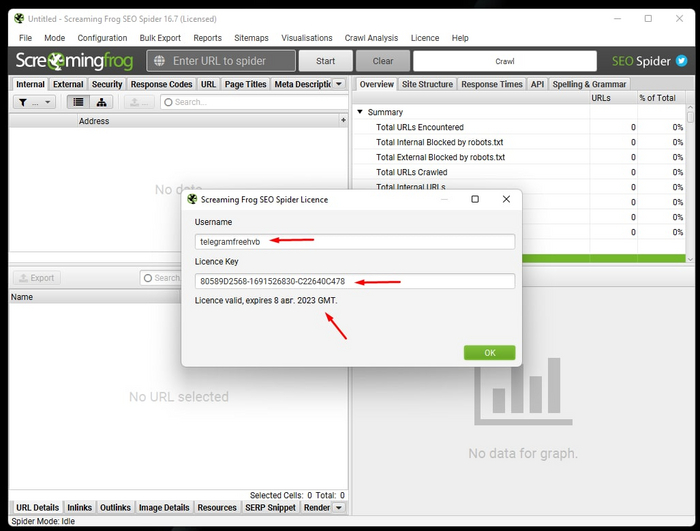Open the Reports menu

click(x=207, y=38)
